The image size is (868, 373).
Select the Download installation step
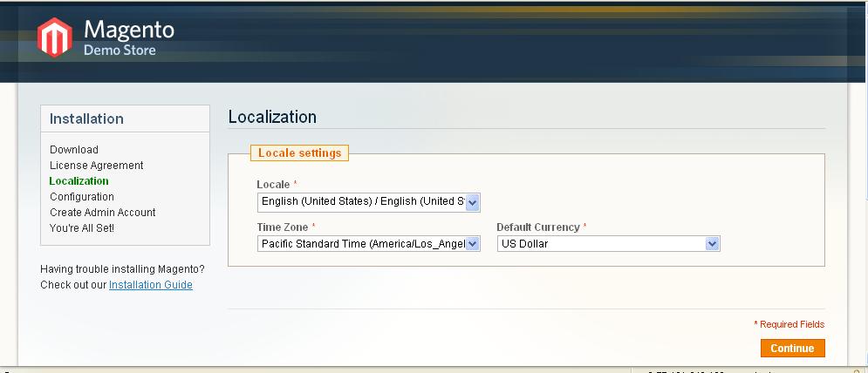pos(74,149)
